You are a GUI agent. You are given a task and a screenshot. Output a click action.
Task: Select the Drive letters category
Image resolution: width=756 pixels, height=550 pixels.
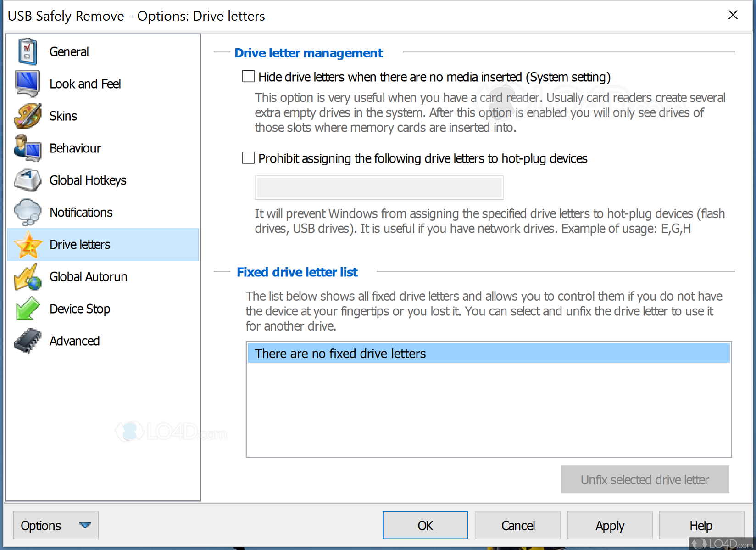(79, 244)
